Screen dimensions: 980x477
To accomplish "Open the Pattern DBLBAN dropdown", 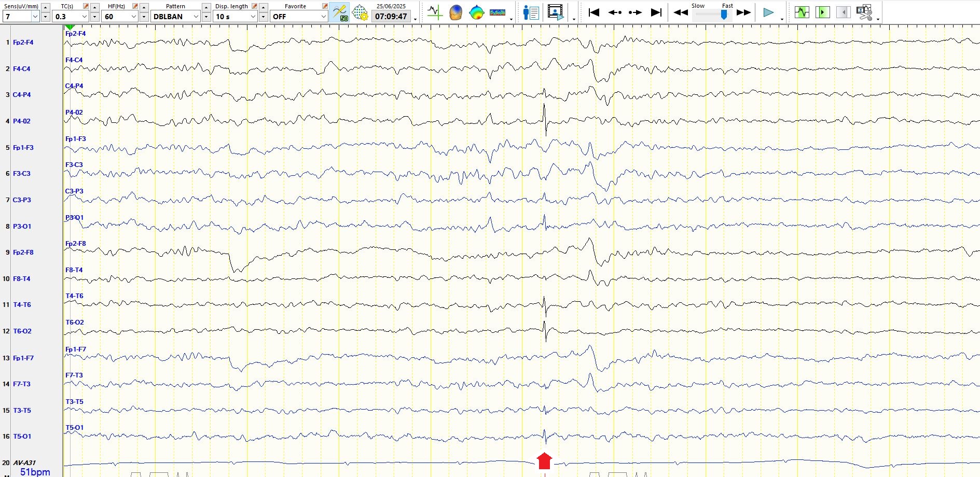I will coord(196,17).
